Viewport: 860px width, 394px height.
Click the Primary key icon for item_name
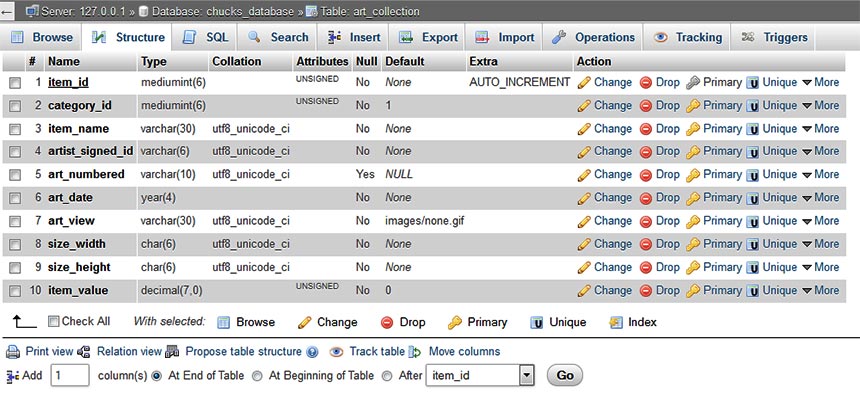(x=693, y=129)
